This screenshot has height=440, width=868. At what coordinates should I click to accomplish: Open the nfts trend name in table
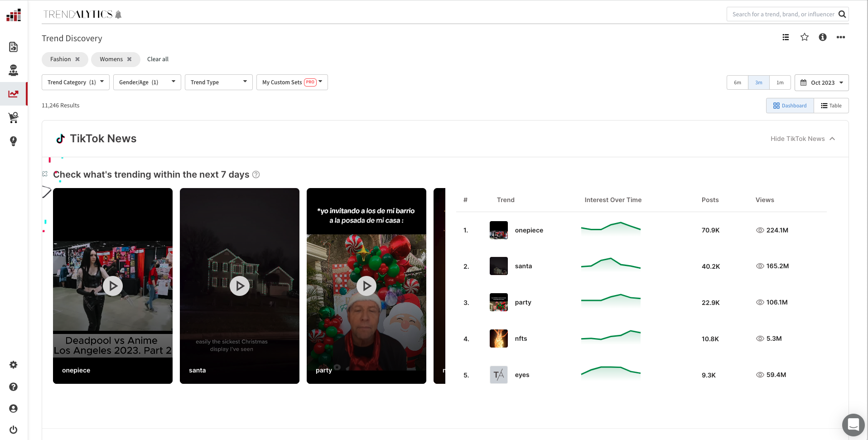(x=521, y=338)
